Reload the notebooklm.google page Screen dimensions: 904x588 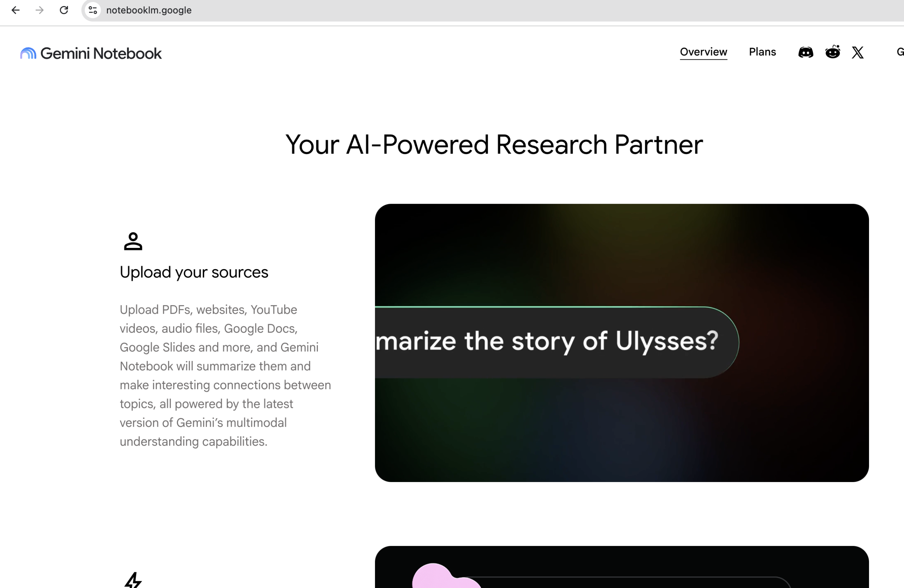[64, 10]
